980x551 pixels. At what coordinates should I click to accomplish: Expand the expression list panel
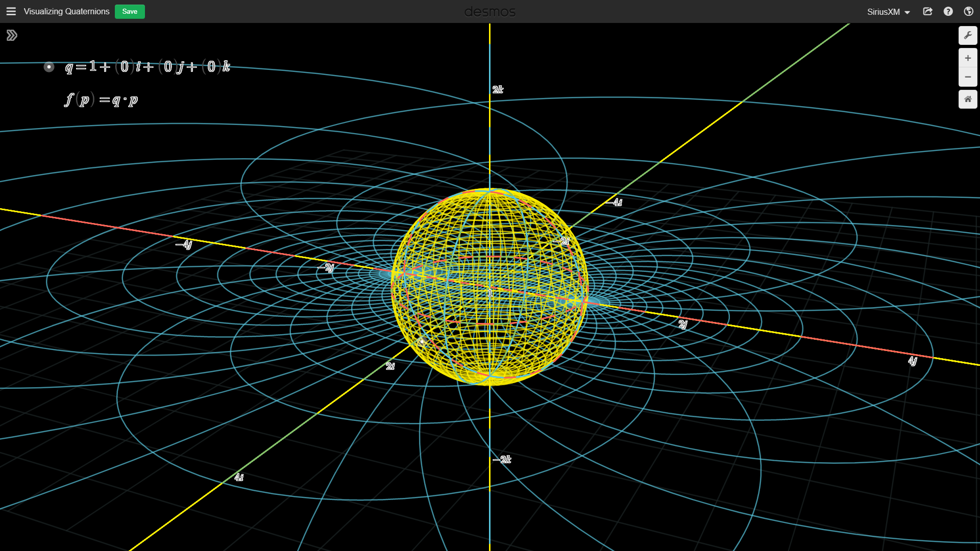[12, 35]
